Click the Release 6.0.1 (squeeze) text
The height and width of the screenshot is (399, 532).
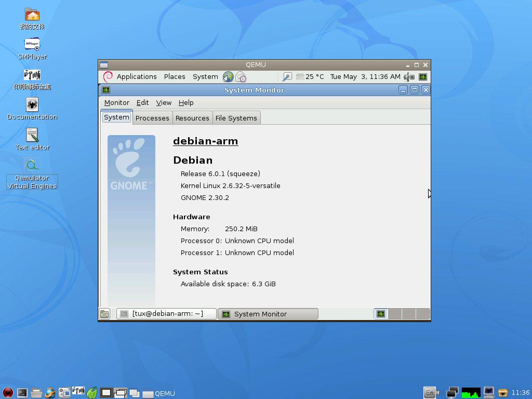(x=220, y=174)
